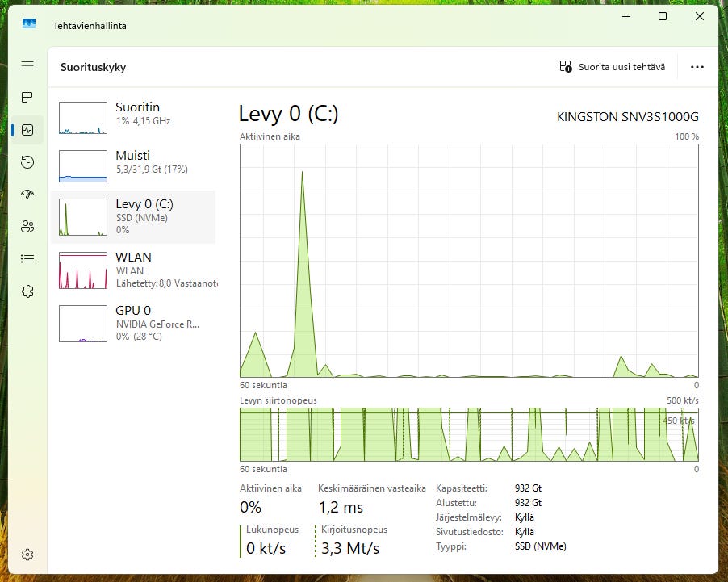Select the GPU 0 NVIDIA GeForce entry

coord(133,322)
